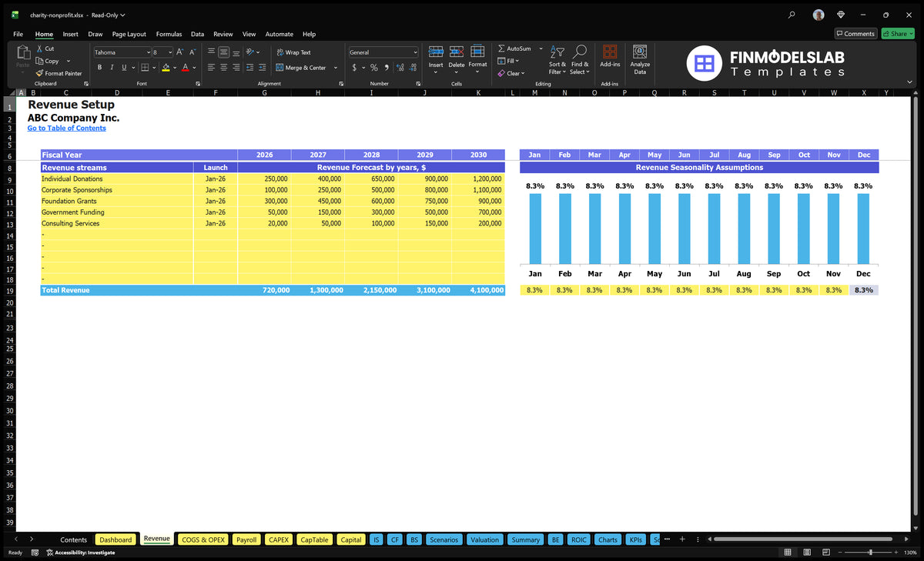Open the Fill dropdown in Editing
The height and width of the screenshot is (561, 924).
(x=508, y=61)
